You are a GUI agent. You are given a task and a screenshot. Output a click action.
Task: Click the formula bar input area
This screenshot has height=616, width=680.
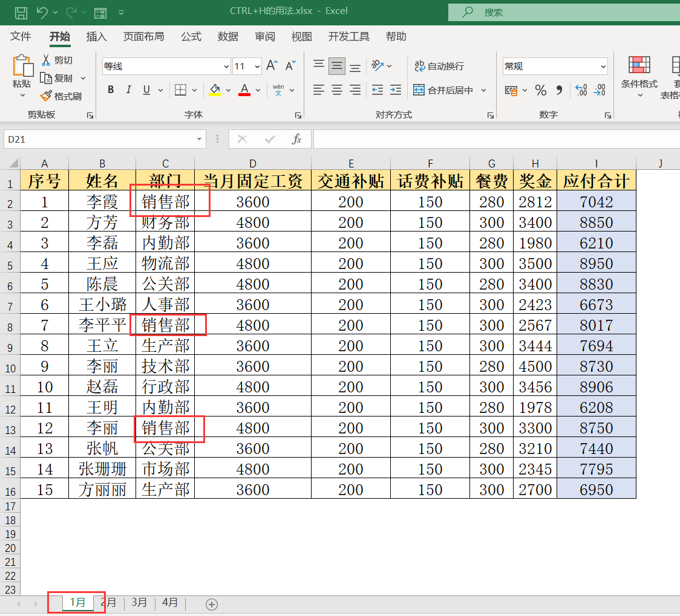click(x=497, y=139)
